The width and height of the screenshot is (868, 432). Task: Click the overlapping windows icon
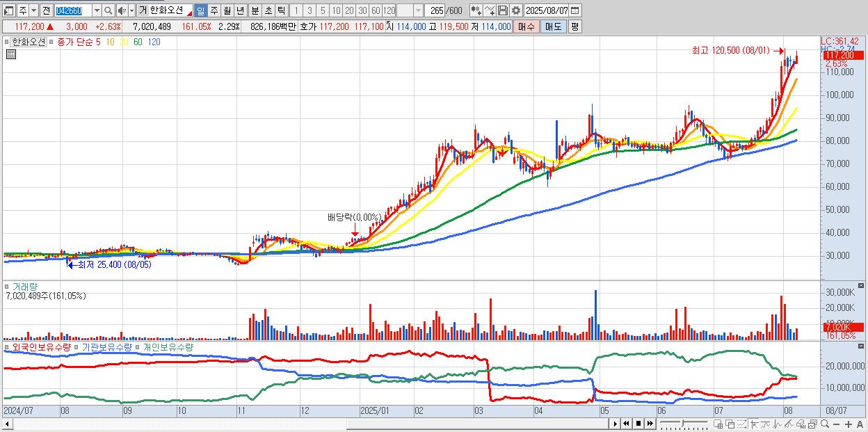coord(730,424)
